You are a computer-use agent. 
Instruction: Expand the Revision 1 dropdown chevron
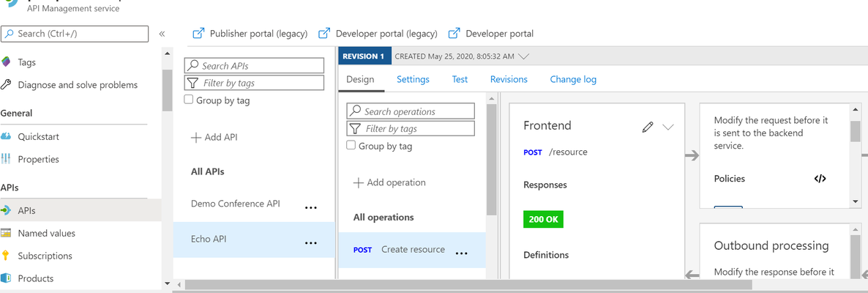point(524,56)
